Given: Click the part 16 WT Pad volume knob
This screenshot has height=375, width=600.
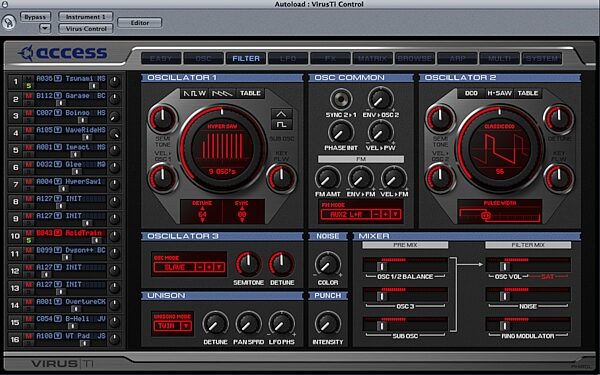Looking at the screenshot, I should 114,339.
